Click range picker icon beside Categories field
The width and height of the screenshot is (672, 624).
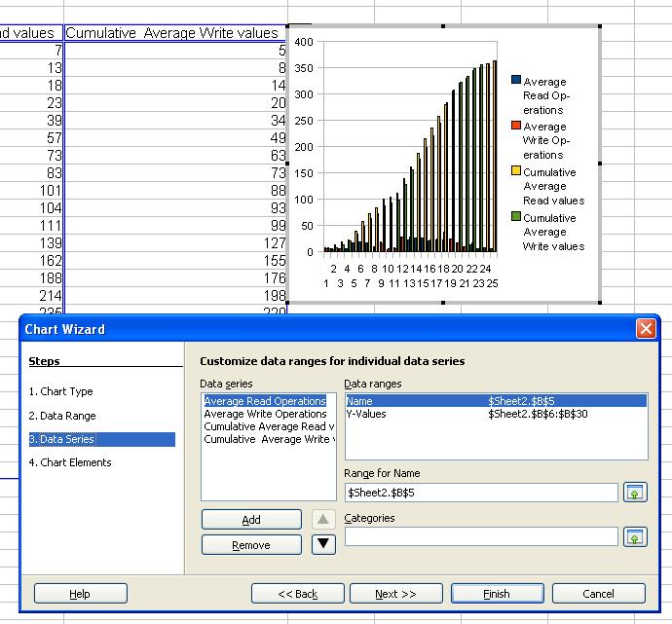635,536
